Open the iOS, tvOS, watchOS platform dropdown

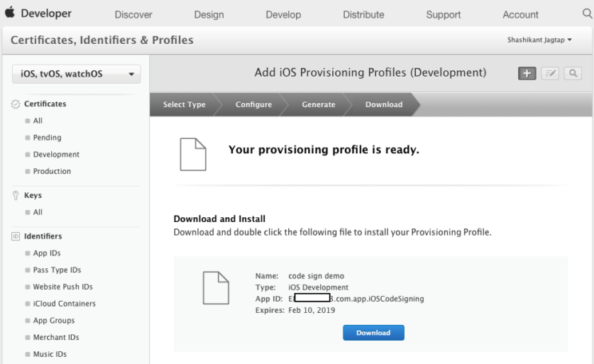pyautogui.click(x=76, y=74)
